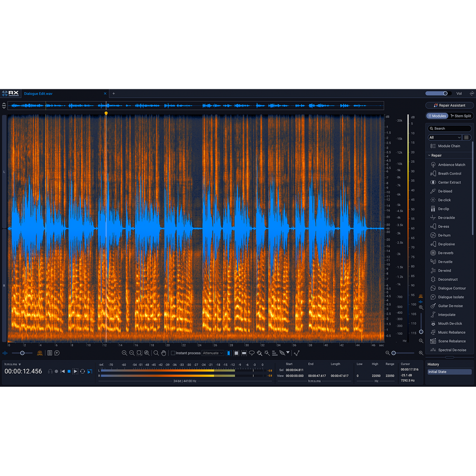Image resolution: width=476 pixels, height=476 pixels.
Task: Toggle spectrogram view icon
Action: pyautogui.click(x=40, y=353)
